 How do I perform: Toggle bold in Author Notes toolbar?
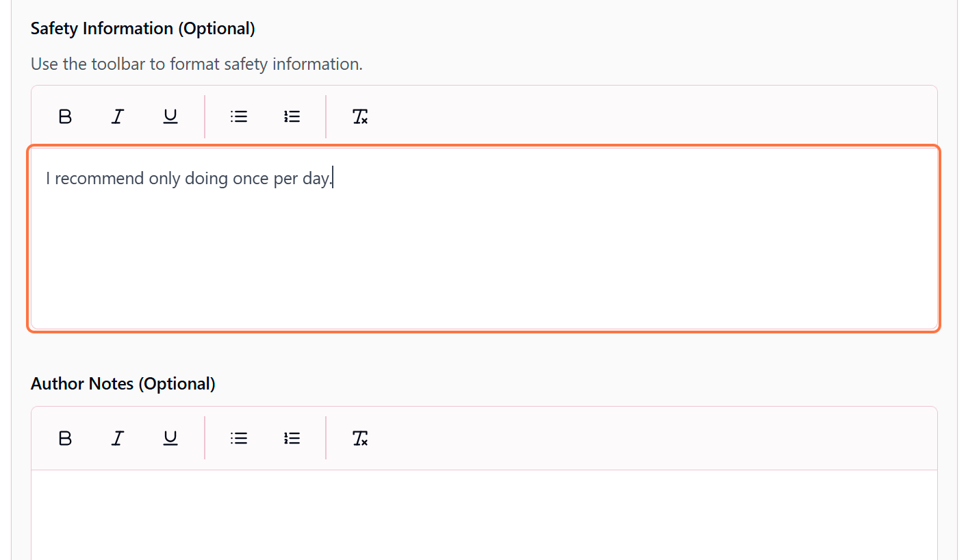65,438
